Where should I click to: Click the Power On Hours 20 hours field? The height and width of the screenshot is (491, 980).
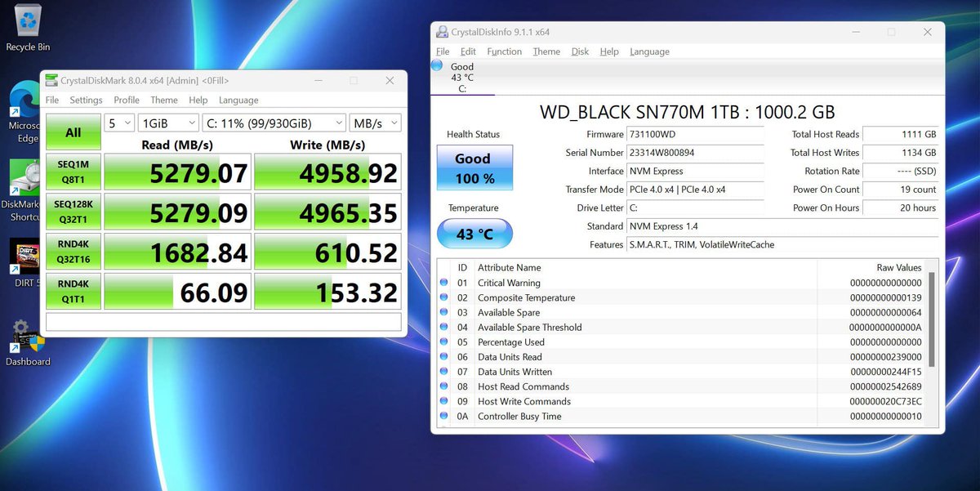click(x=900, y=208)
